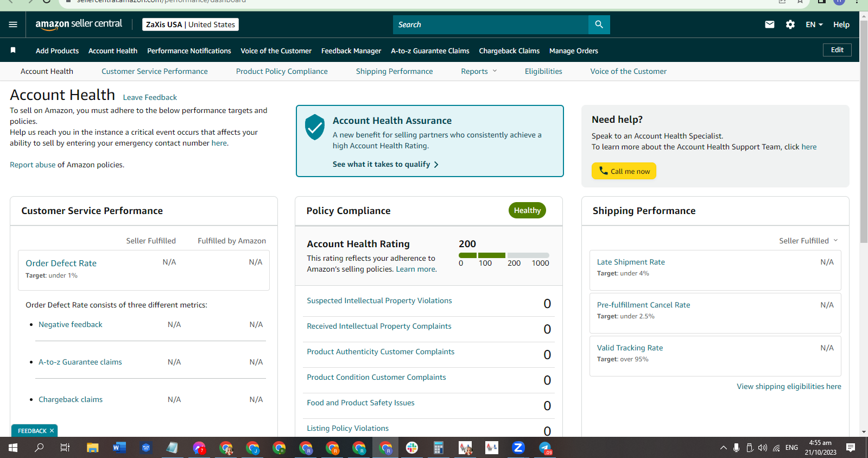The width and height of the screenshot is (868, 458).
Task: Click the Negative feedback link
Action: [71, 324]
